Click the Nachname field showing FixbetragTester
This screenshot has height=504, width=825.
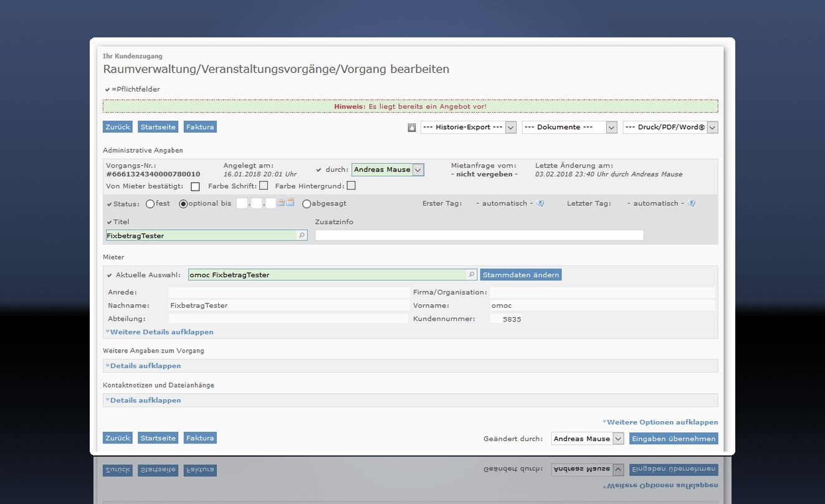(289, 306)
